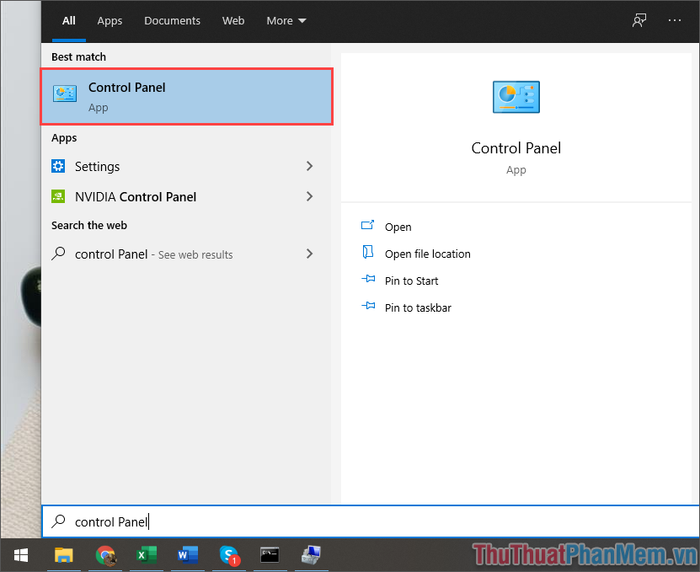Open File Explorer from the taskbar

[64, 555]
